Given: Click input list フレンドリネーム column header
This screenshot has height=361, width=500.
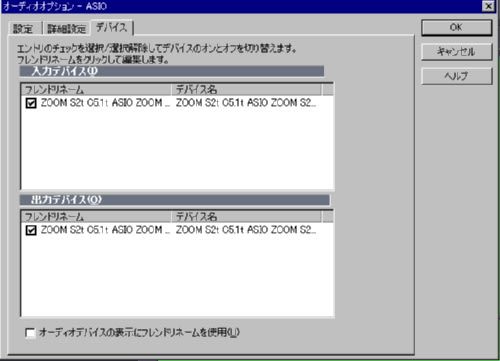Looking at the screenshot, I should coord(96,90).
